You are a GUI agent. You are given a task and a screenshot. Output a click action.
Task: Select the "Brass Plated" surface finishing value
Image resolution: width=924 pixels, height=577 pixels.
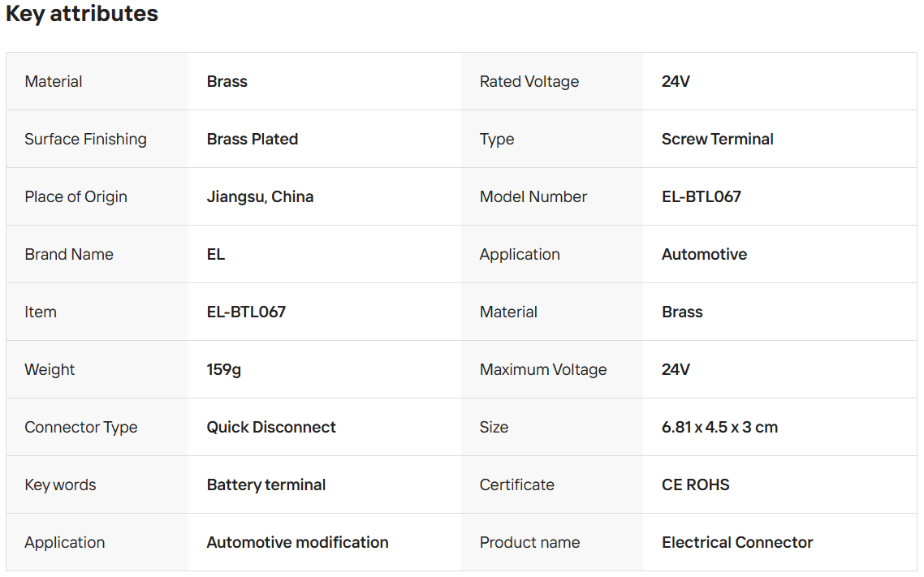point(253,139)
